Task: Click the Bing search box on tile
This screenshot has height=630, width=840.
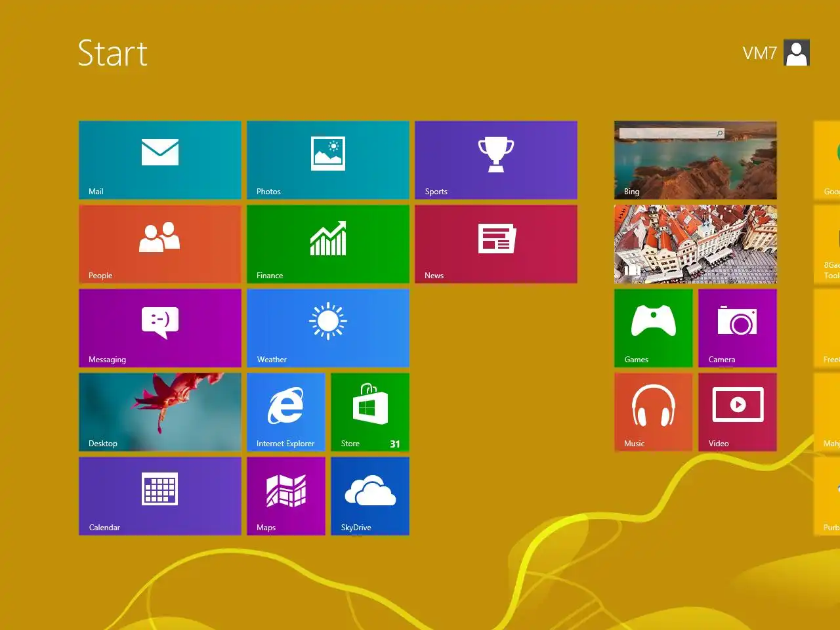Action: click(x=671, y=133)
